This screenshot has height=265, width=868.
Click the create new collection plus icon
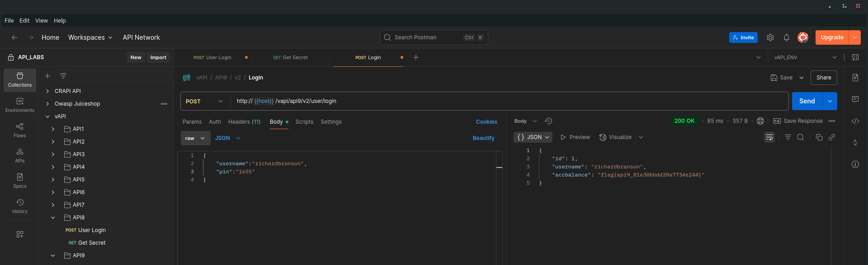coord(47,76)
